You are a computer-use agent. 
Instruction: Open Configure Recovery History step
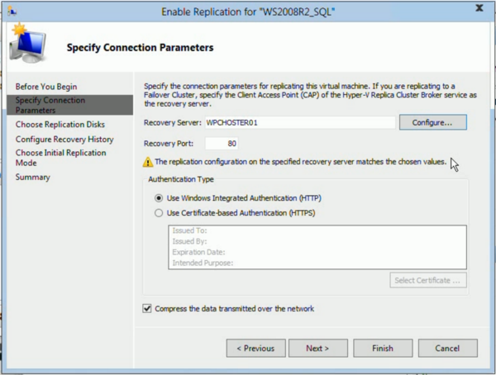pyautogui.click(x=64, y=139)
